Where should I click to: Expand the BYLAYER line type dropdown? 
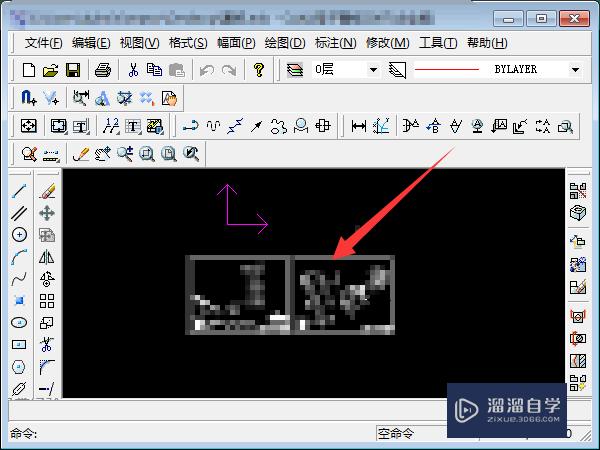575,70
